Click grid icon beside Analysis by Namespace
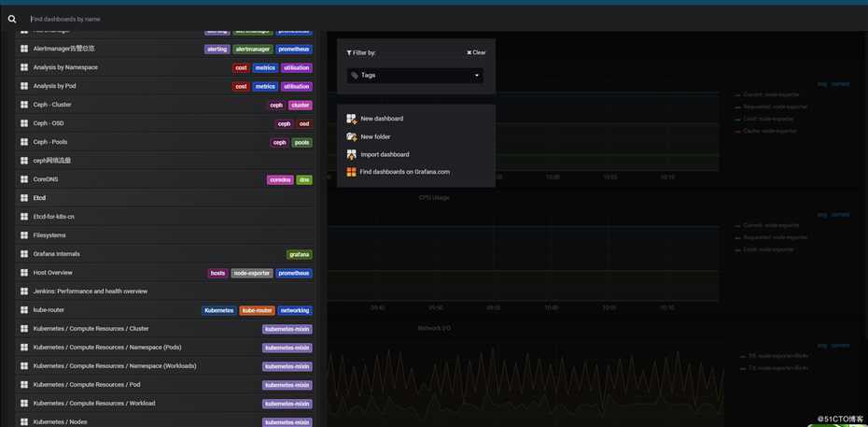The image size is (868, 427). (24, 67)
